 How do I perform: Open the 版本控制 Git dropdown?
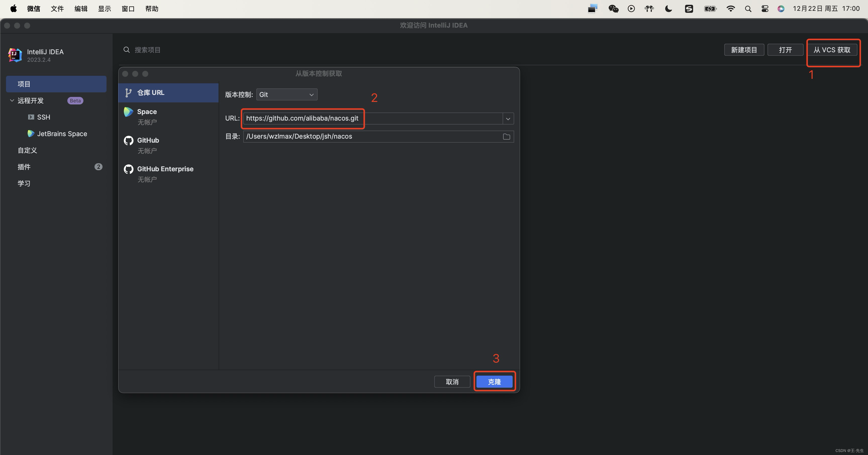coord(287,95)
